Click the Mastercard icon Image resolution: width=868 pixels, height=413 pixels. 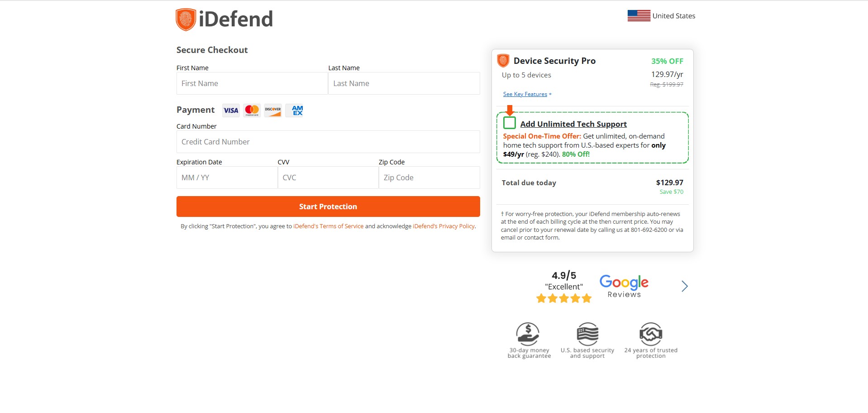(252, 110)
